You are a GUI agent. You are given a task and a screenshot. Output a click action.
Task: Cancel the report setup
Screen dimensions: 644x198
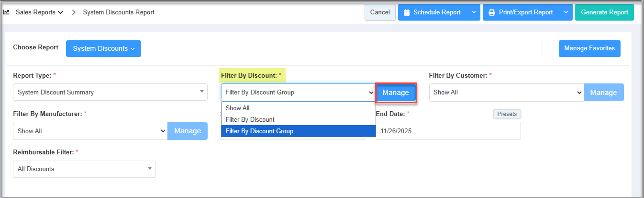(380, 12)
